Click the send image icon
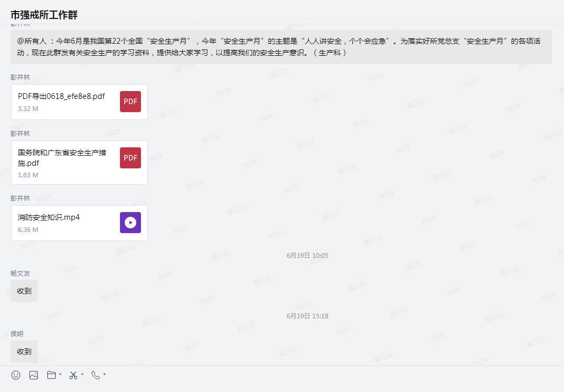The width and height of the screenshot is (564, 392). click(34, 375)
